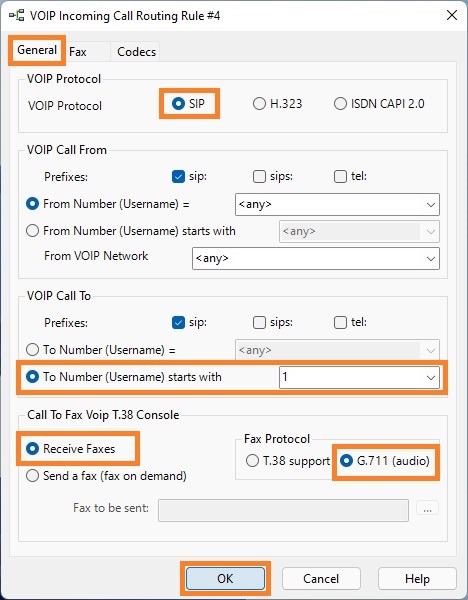Open the Codecs tab
The image size is (468, 600).
tap(136, 52)
